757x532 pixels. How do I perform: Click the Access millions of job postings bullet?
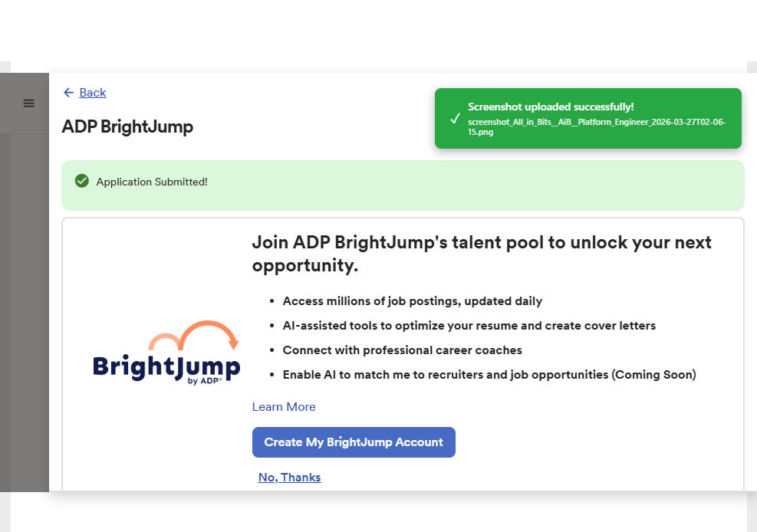(x=412, y=301)
